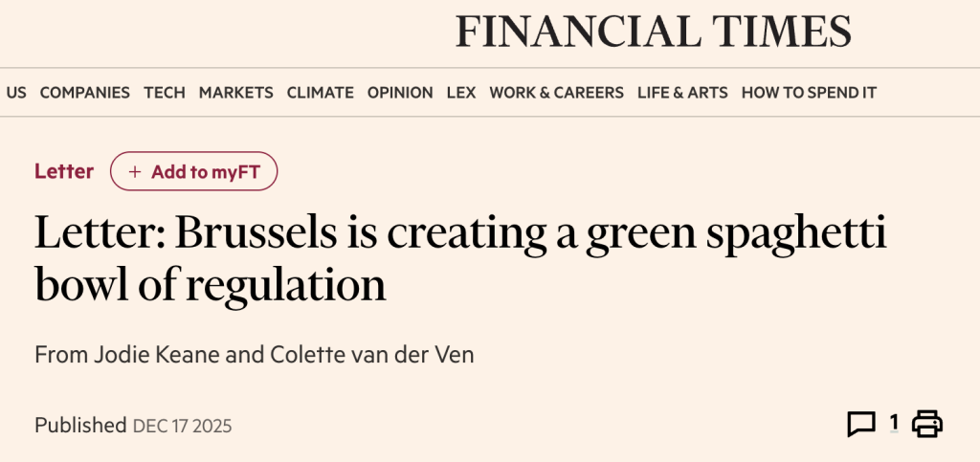Navigate to Life & Arts
The image size is (980, 462).
click(x=682, y=93)
